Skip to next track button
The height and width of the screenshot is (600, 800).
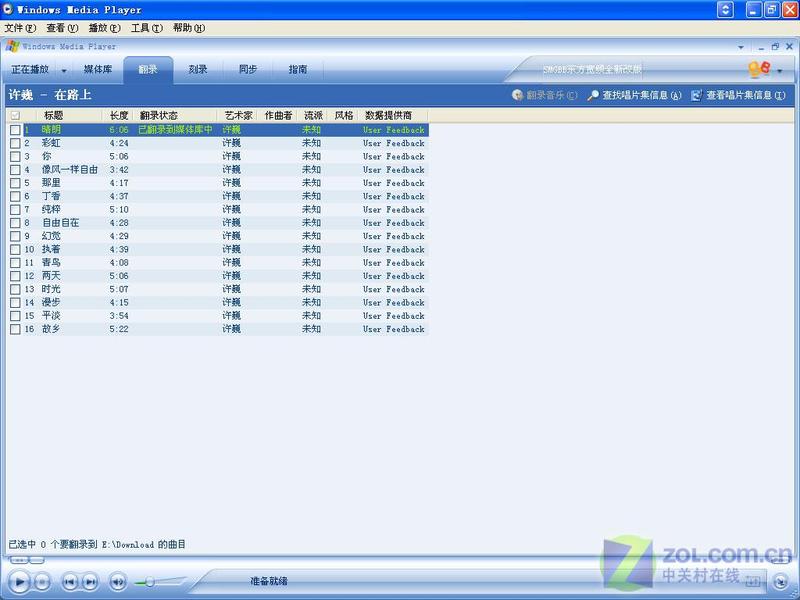click(90, 581)
